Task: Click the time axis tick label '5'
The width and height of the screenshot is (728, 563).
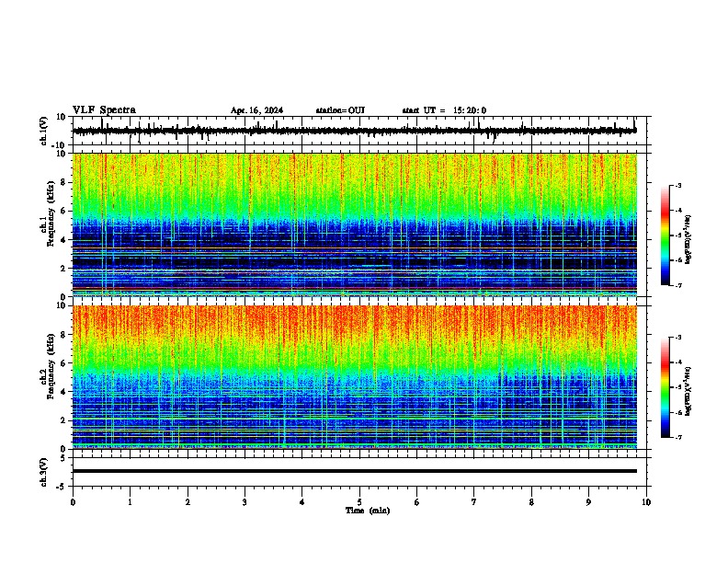Action: coord(359,502)
